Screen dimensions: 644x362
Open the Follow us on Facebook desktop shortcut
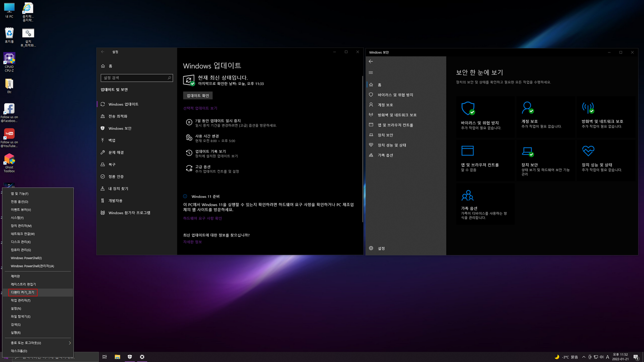click(9, 113)
